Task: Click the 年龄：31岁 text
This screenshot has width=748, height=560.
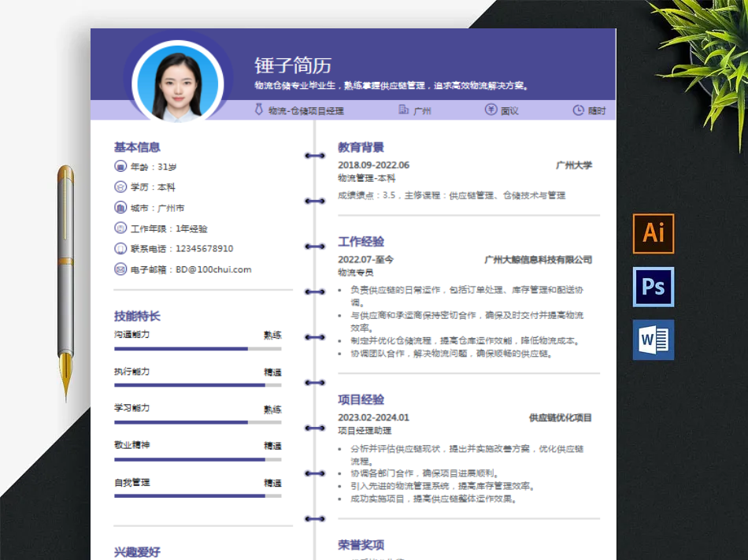Action: coord(154,166)
